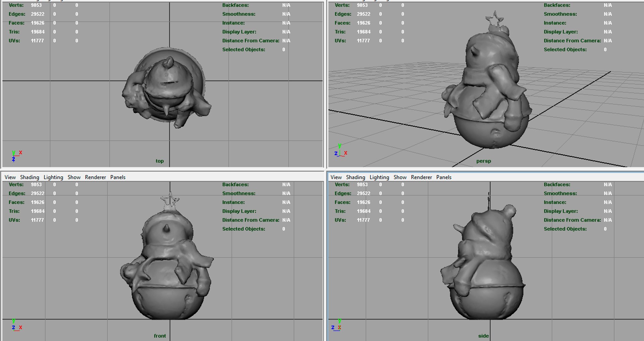
Task: Click the 'top' camera label
Action: pyautogui.click(x=160, y=161)
